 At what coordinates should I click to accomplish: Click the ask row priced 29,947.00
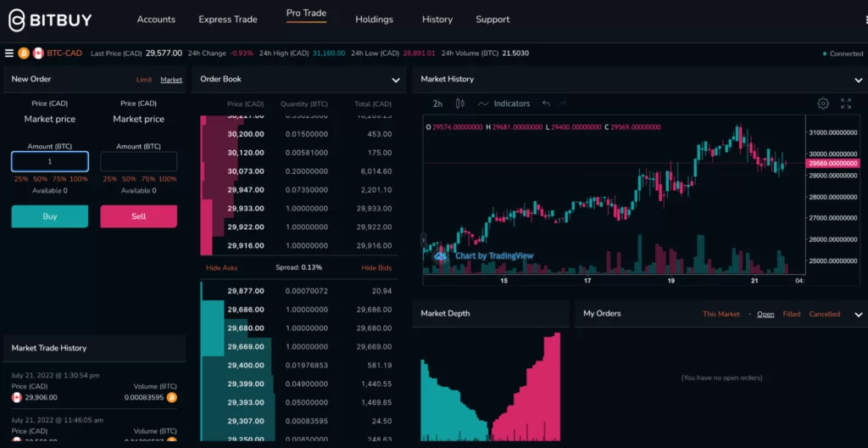click(x=298, y=189)
